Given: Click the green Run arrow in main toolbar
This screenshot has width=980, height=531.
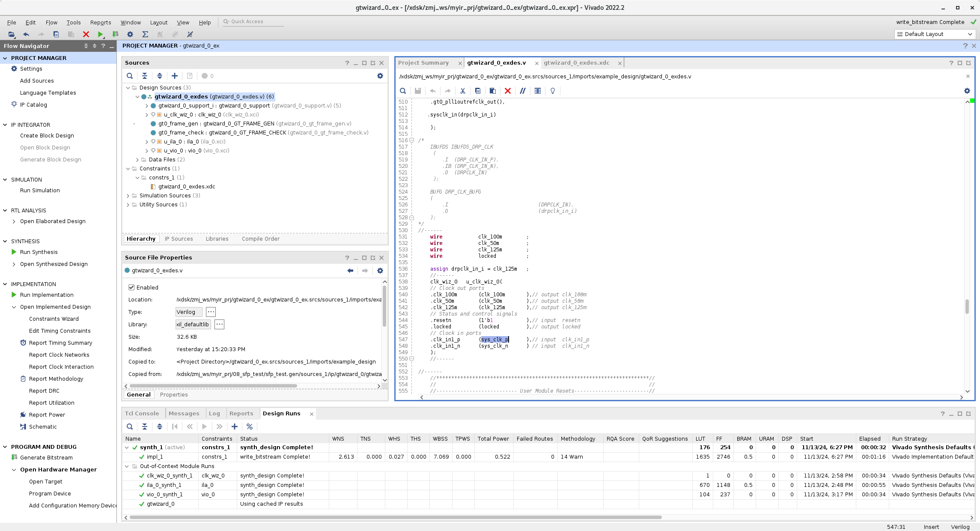Looking at the screenshot, I should click(x=100, y=34).
